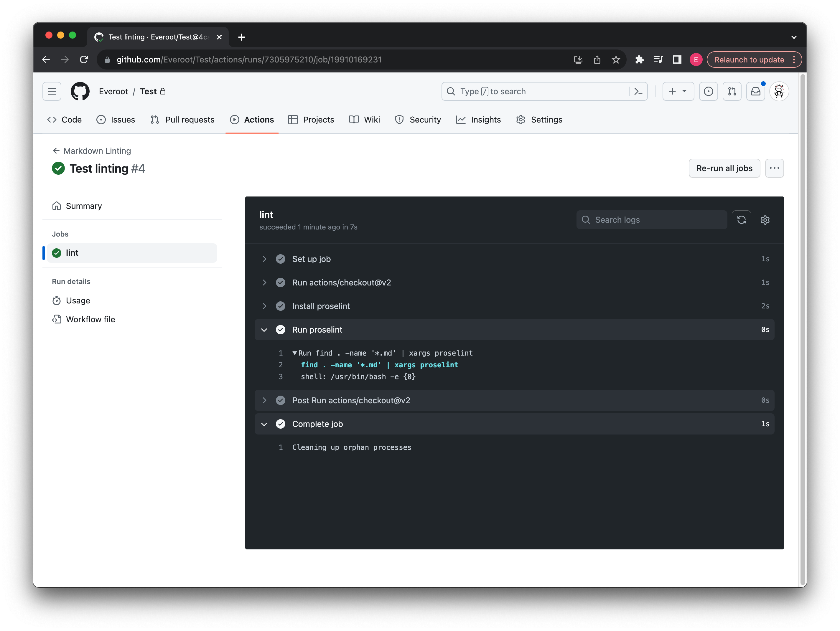The image size is (840, 631).
Task: Open the global issues icon
Action: (708, 92)
